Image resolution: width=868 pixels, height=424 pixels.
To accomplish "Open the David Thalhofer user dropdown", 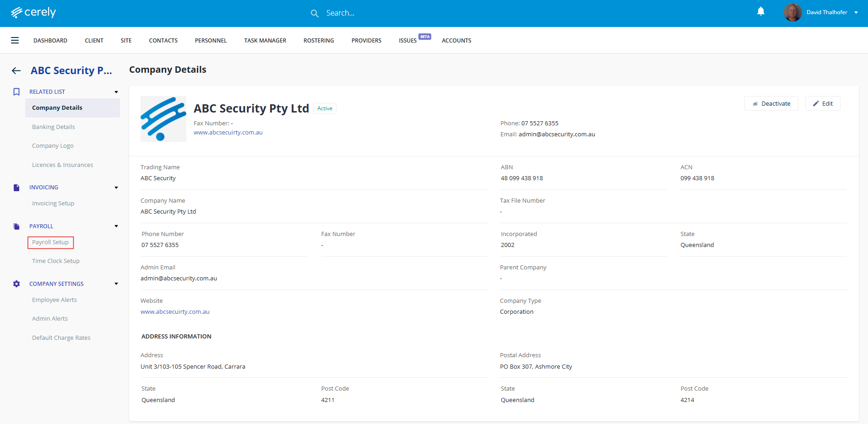I will [856, 12].
